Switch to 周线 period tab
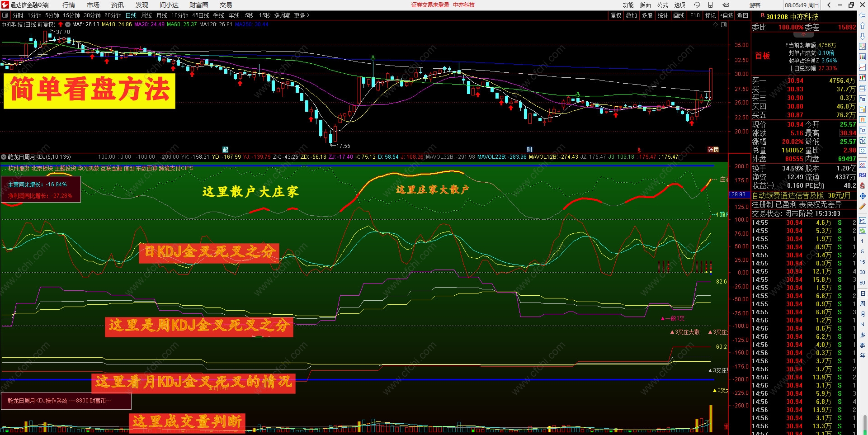The height and width of the screenshot is (435, 868). click(146, 15)
